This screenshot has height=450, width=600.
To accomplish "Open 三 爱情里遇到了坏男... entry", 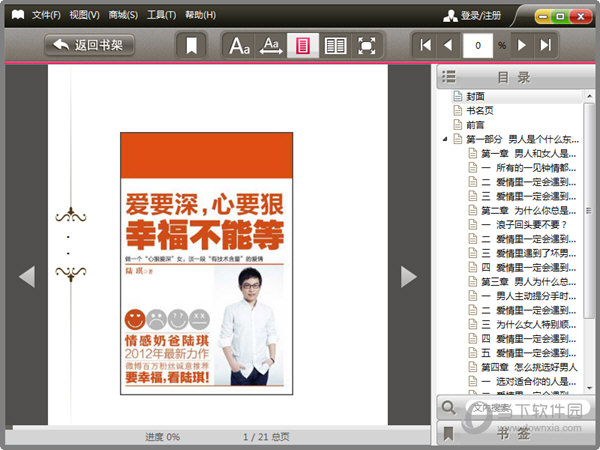I will coord(528,253).
